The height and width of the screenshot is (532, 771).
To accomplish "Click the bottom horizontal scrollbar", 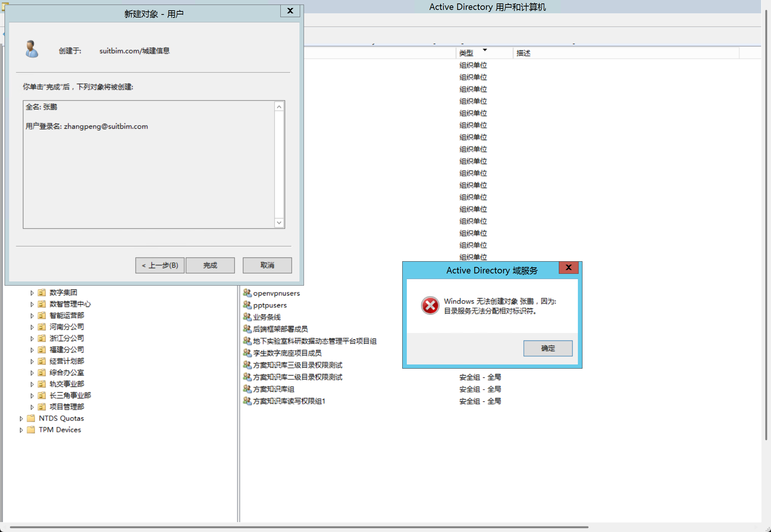I will [x=299, y=527].
